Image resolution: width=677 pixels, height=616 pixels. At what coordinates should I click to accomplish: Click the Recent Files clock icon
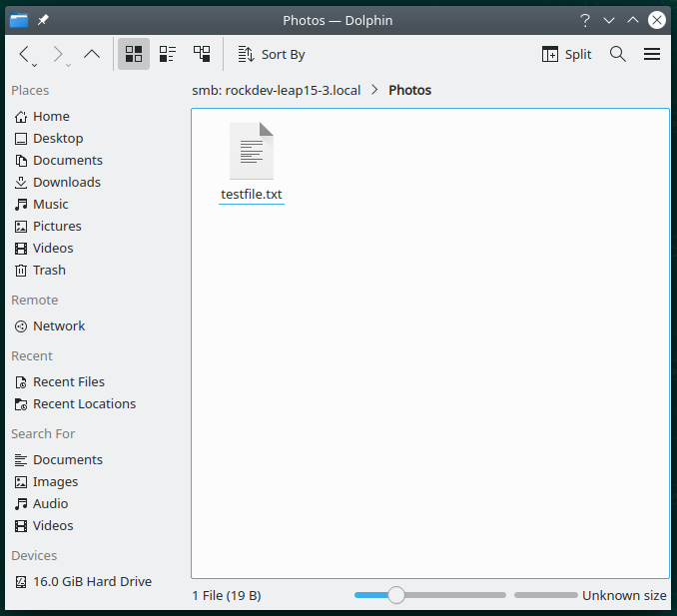(x=21, y=382)
